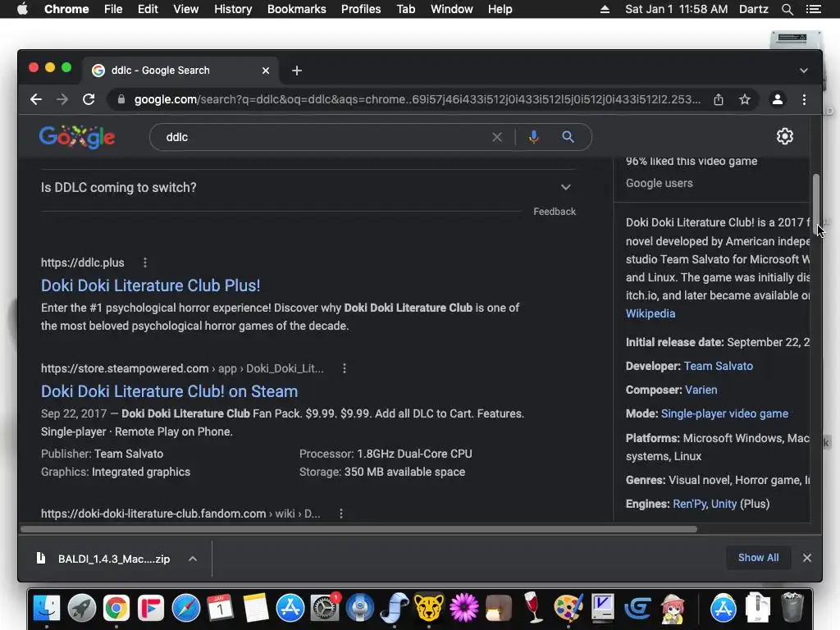Expand 'Is DDLC coming to switch?' question
Viewport: 840px width, 630px height.
pyautogui.click(x=307, y=188)
